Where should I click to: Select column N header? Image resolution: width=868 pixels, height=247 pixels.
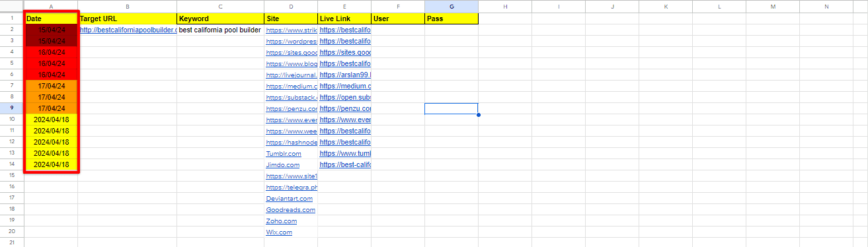pos(826,7)
